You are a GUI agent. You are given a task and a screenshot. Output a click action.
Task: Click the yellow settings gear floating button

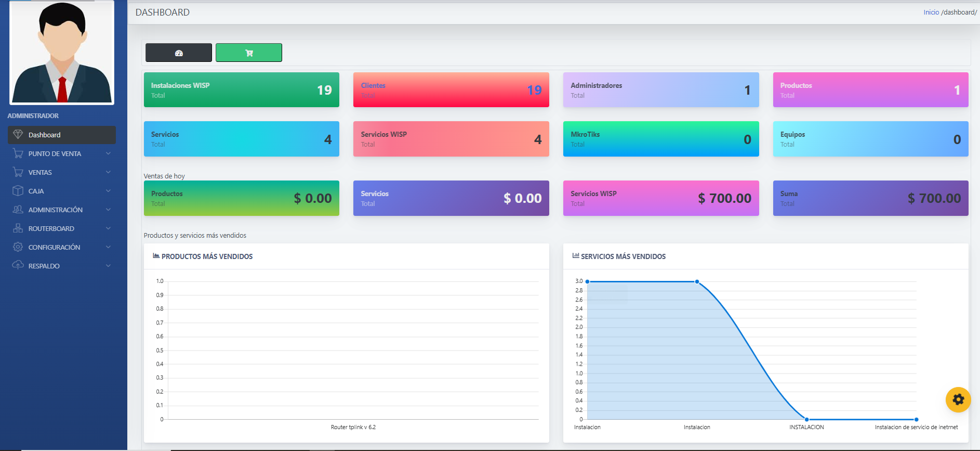[958, 400]
